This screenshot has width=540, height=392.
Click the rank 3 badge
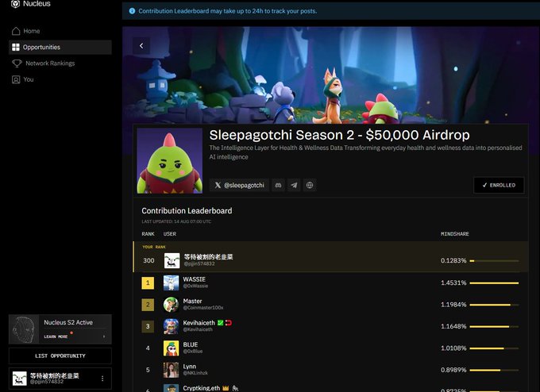148,326
